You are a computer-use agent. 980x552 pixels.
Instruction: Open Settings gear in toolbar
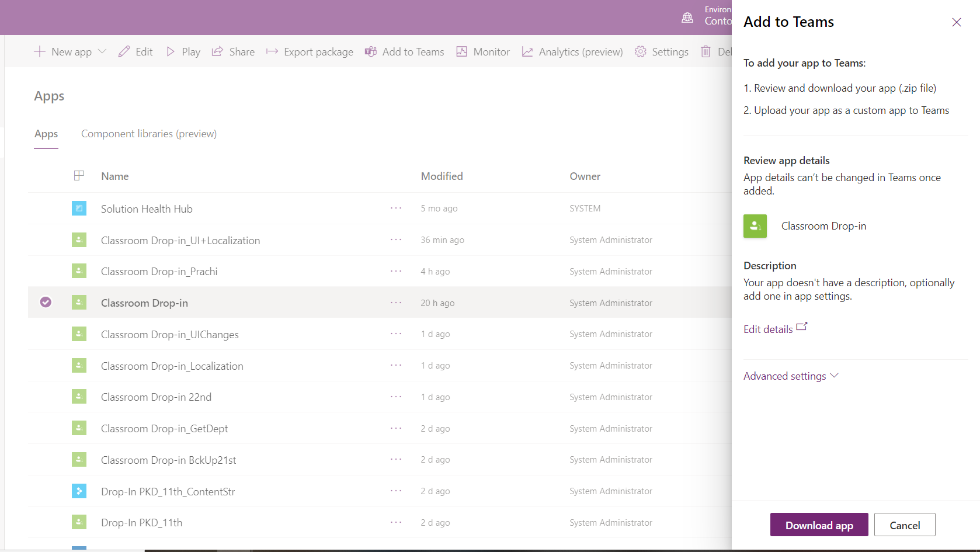tap(662, 51)
